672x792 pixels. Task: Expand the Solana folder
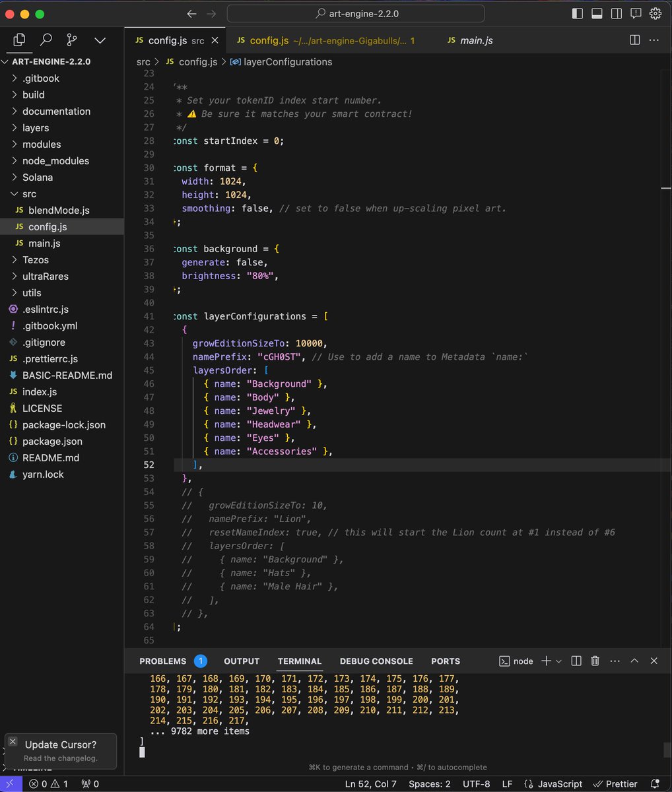tap(62, 177)
